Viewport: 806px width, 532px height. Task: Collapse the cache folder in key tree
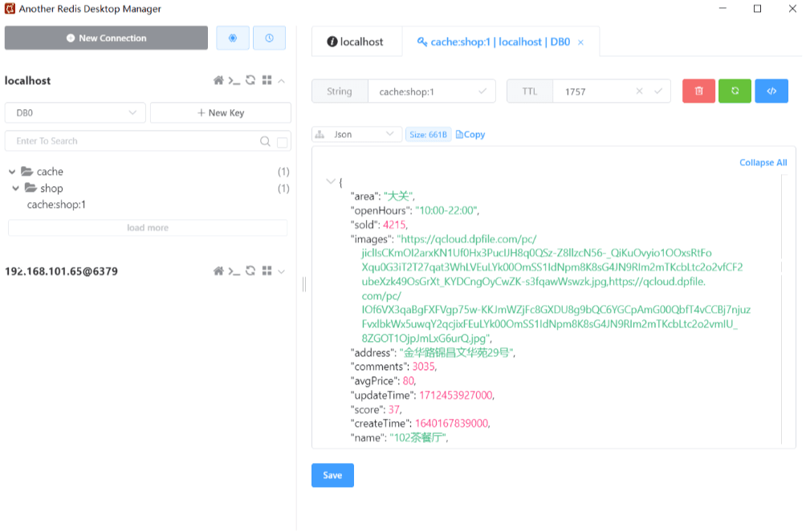12,172
